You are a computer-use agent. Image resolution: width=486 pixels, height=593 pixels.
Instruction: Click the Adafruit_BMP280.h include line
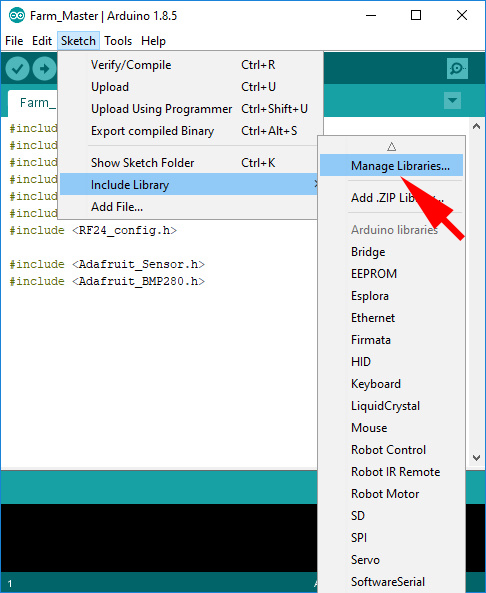pos(107,281)
